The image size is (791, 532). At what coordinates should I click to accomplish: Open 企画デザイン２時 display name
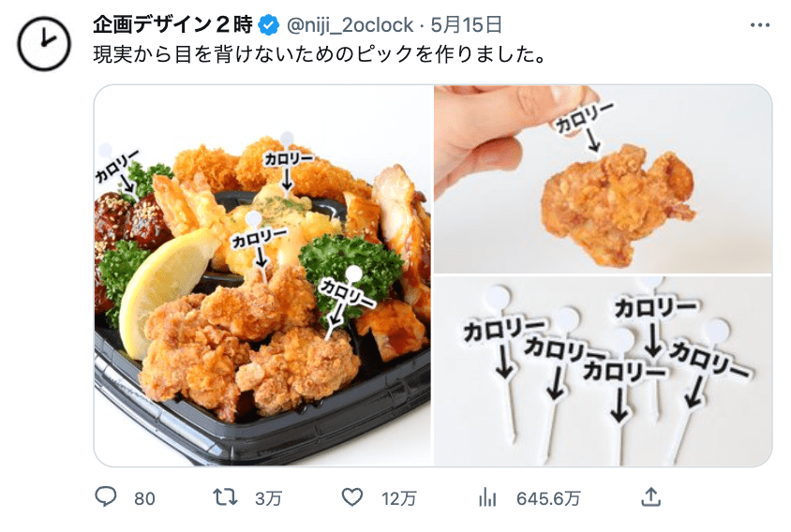point(173,24)
